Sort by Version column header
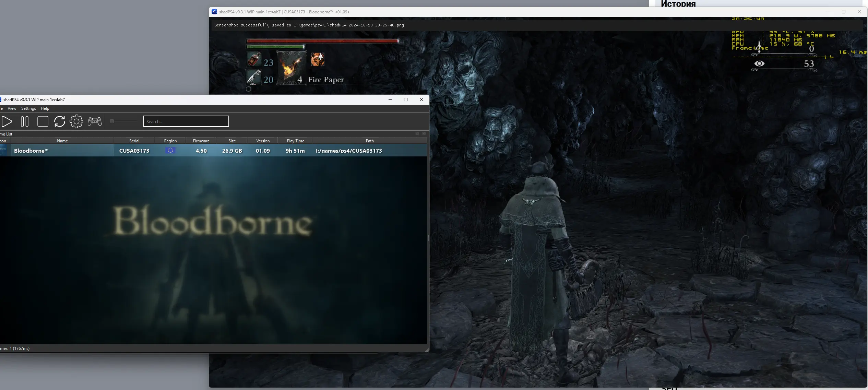Viewport: 868px width, 390px height. (263, 141)
